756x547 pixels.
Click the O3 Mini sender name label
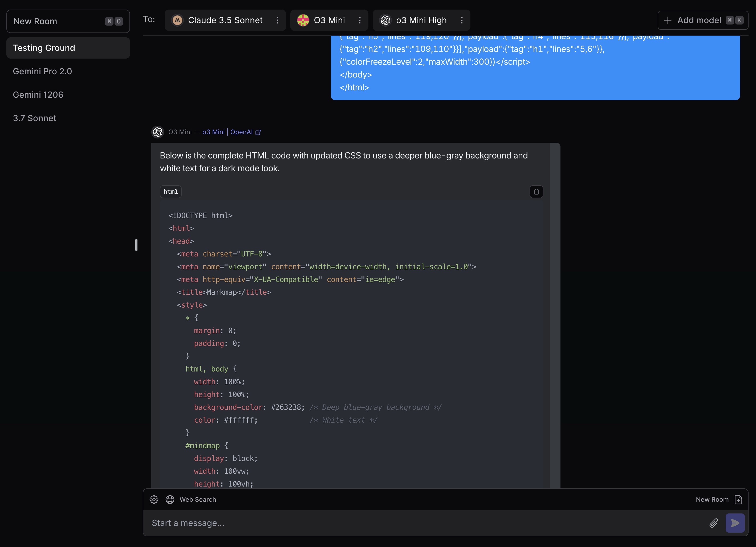click(180, 132)
